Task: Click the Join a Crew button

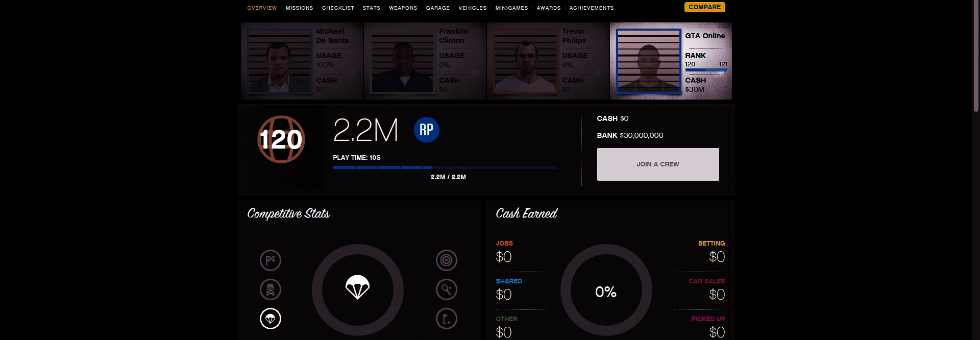Action: (658, 164)
